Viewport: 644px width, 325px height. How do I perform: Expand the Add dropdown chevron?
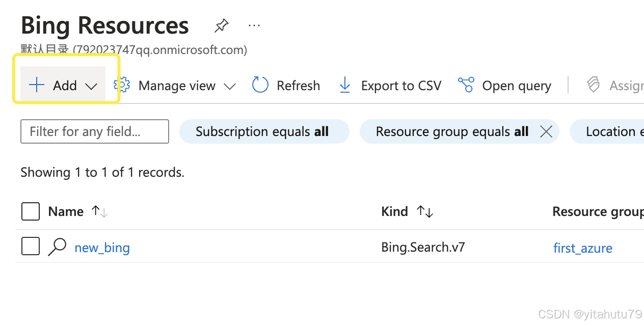(91, 86)
